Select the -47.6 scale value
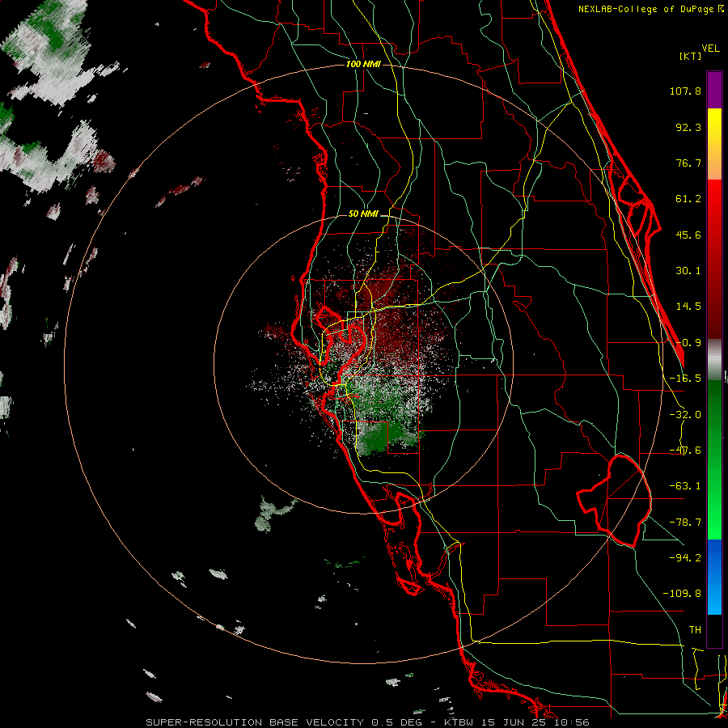The width and height of the screenshot is (728, 728). 685,450
